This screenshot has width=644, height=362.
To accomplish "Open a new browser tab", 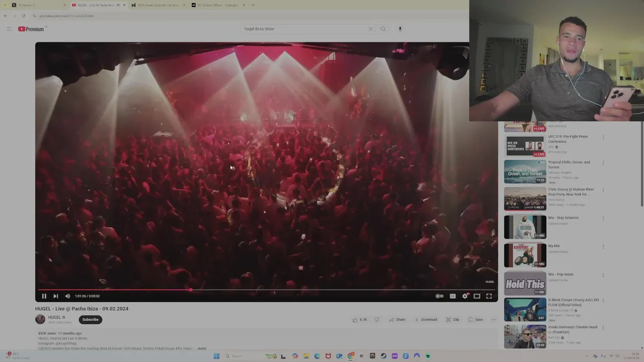I will (253, 5).
